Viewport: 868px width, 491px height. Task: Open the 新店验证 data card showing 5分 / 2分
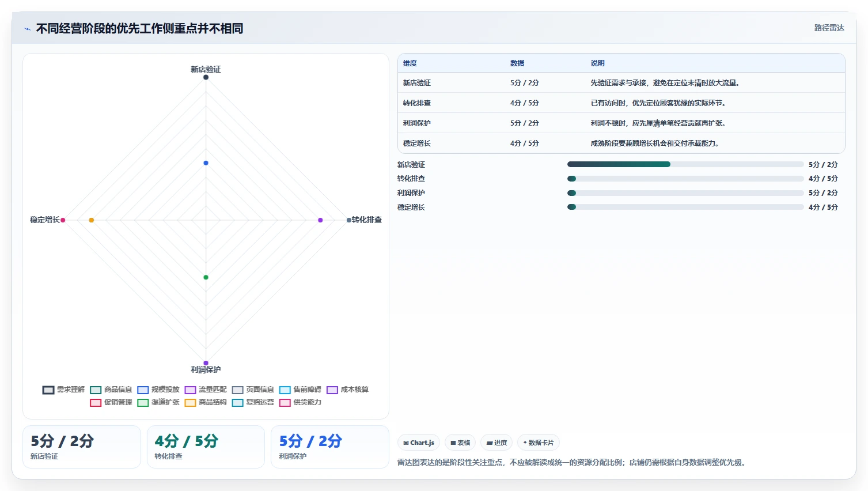pos(82,447)
